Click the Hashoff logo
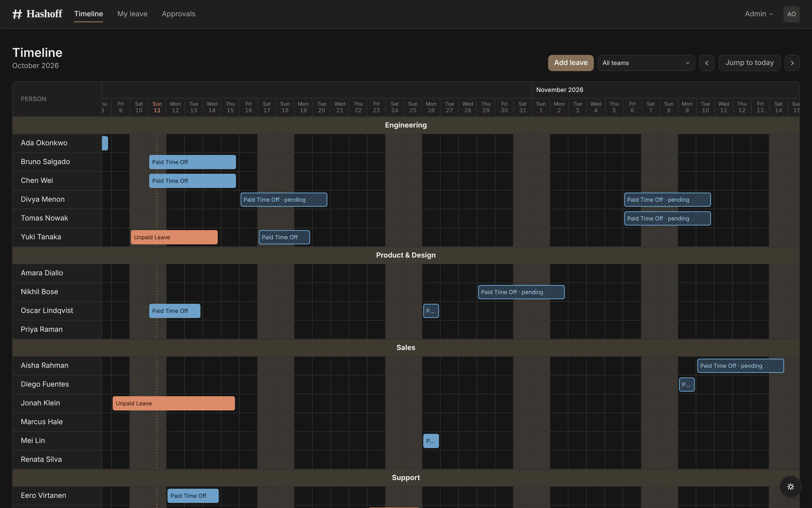The image size is (812, 508). coord(37,14)
